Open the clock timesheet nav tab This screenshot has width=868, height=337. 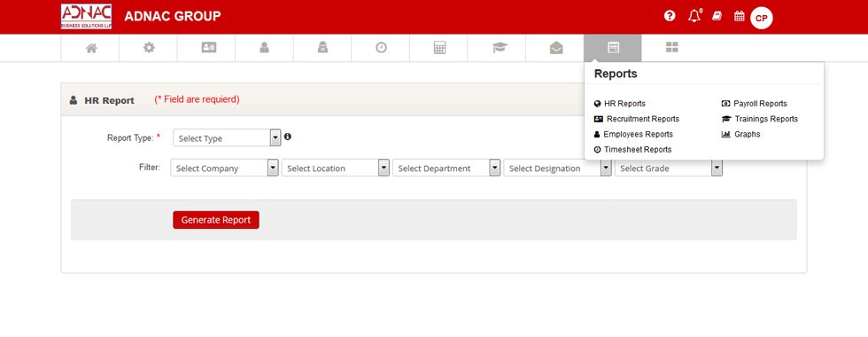381,48
